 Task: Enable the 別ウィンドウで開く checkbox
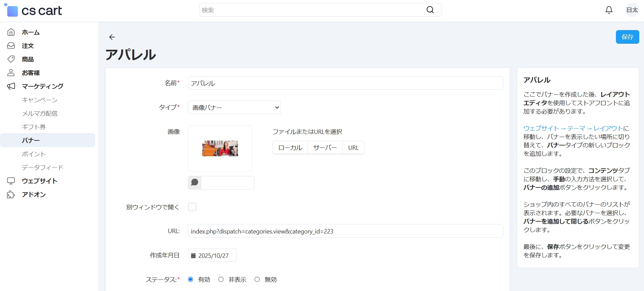[192, 207]
